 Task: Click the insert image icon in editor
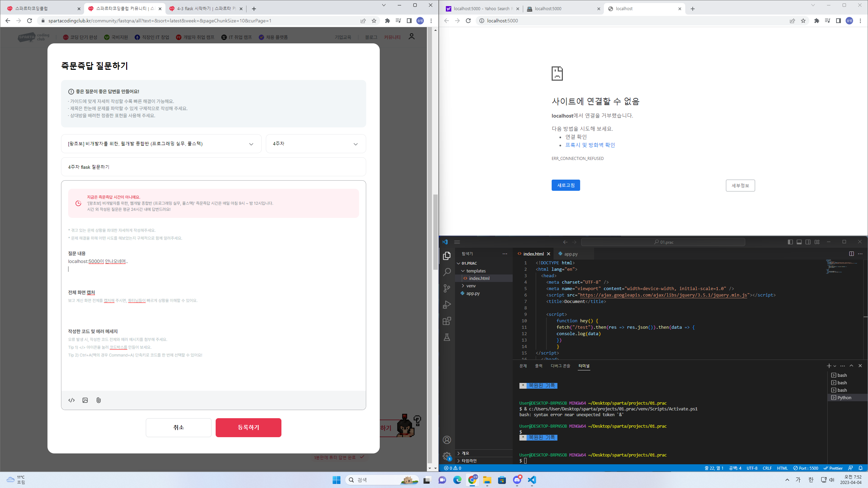[x=85, y=400]
